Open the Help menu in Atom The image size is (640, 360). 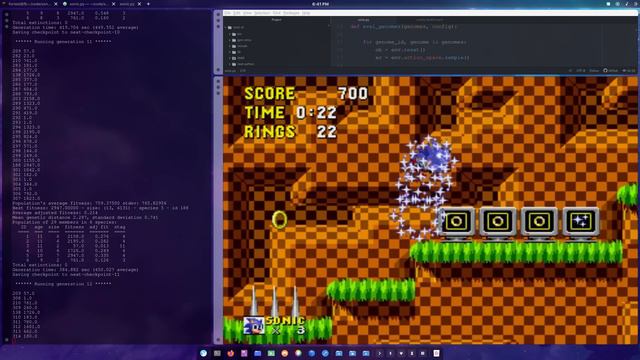(x=306, y=13)
